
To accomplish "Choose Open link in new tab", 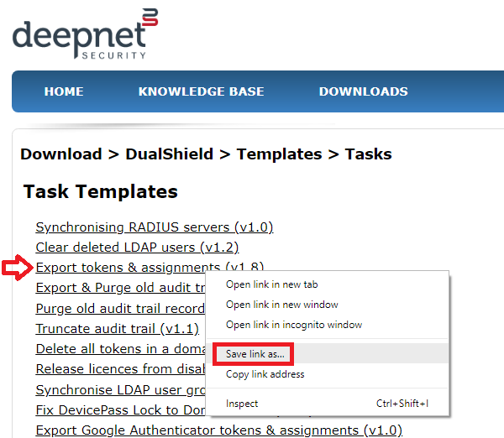I will tap(328, 284).
